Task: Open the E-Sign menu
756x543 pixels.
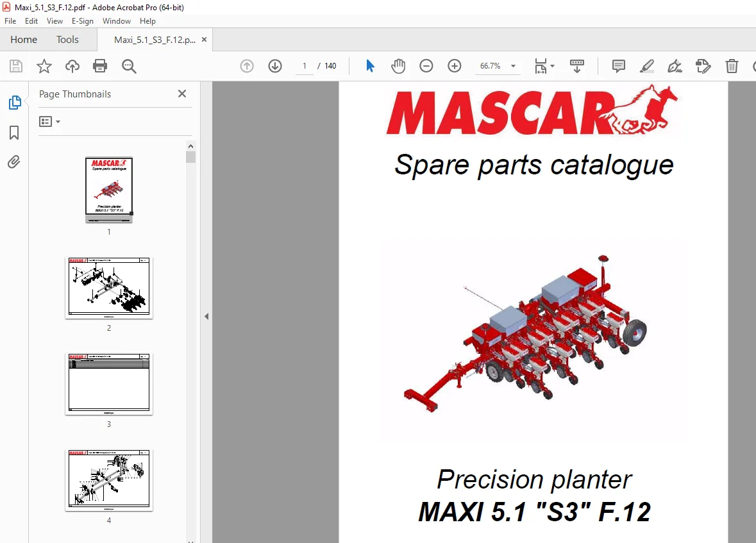Action: pos(83,21)
